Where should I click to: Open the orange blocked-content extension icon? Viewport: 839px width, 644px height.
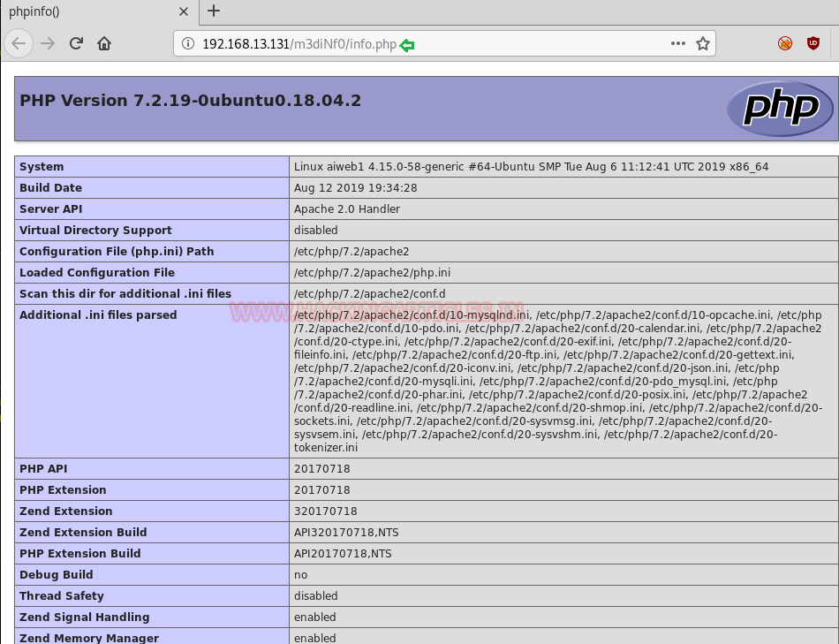pos(785,43)
